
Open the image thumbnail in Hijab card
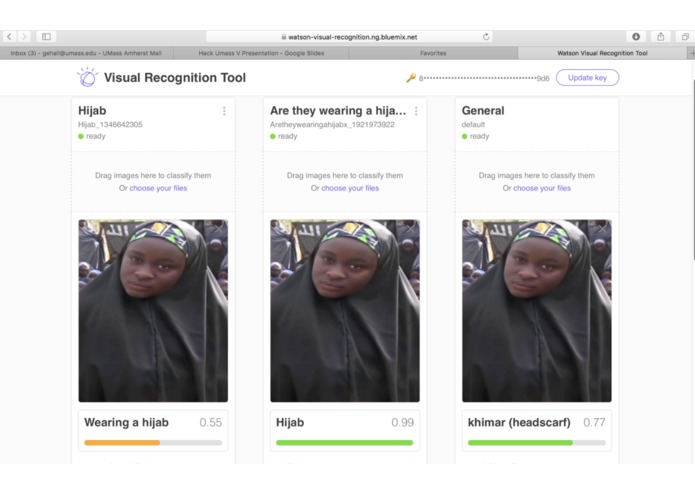(153, 311)
